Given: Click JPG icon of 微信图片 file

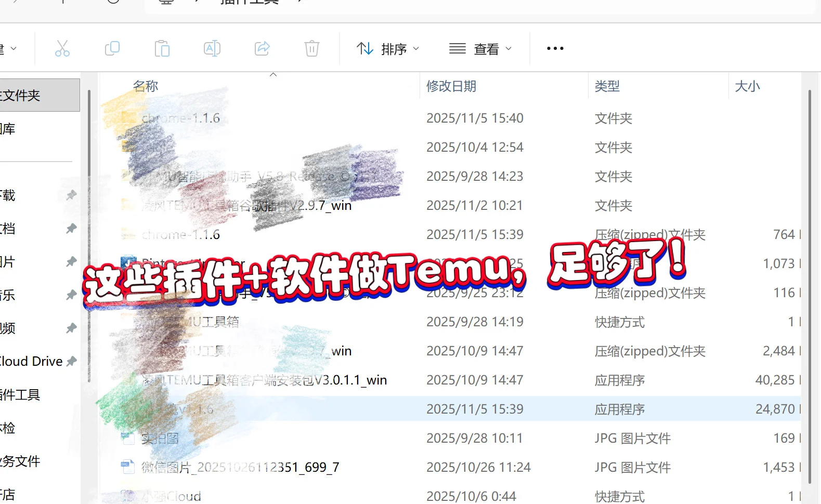Looking at the screenshot, I should pos(127,467).
